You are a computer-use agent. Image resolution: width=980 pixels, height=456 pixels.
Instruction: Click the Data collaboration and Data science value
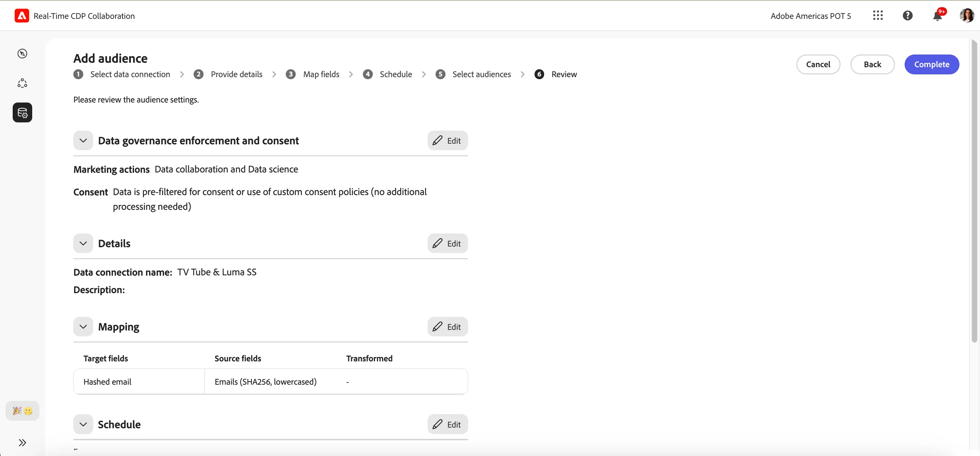pos(226,169)
